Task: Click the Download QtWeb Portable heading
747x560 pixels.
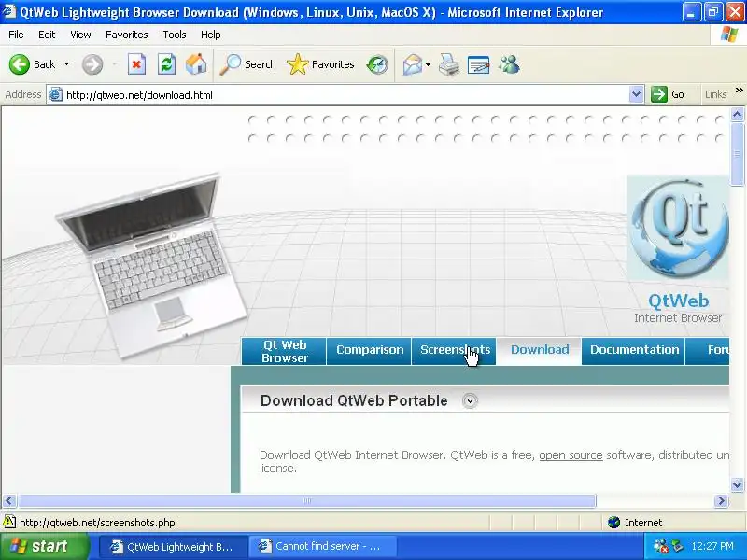Action: [x=354, y=401]
